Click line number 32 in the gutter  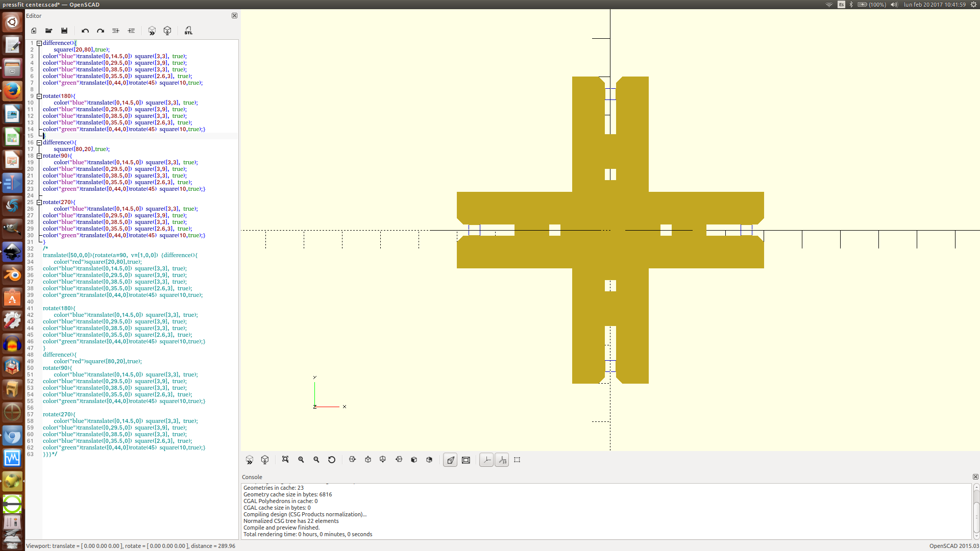[x=30, y=248]
